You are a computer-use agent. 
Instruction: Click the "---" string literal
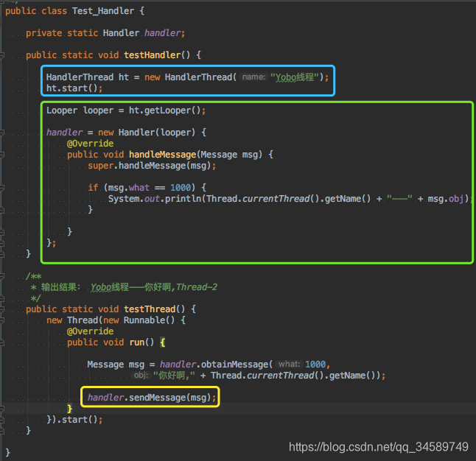click(x=399, y=199)
